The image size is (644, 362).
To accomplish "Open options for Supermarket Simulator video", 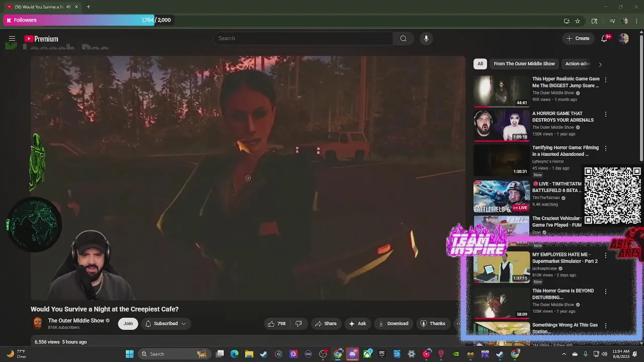I will tap(606, 255).
